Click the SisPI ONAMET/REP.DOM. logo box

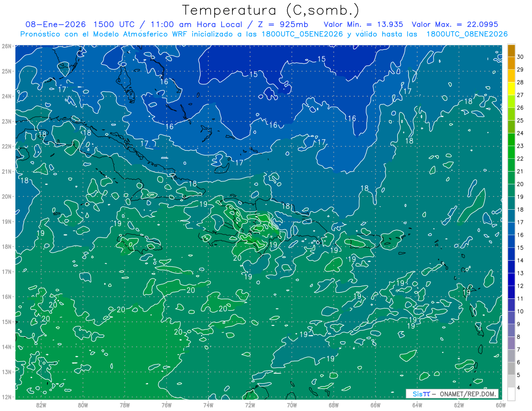point(452,394)
